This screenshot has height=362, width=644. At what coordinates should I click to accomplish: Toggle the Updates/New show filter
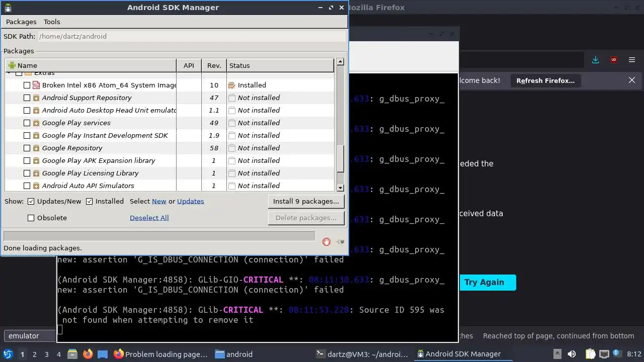click(31, 202)
